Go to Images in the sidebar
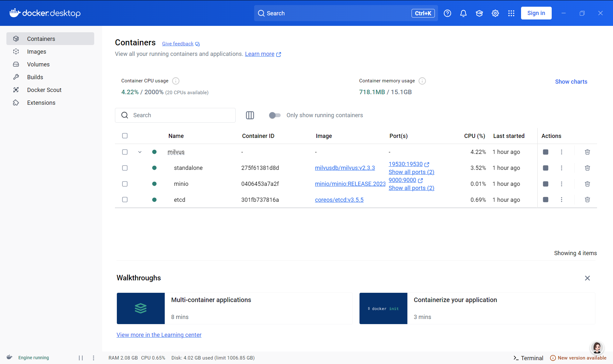 pos(36,51)
